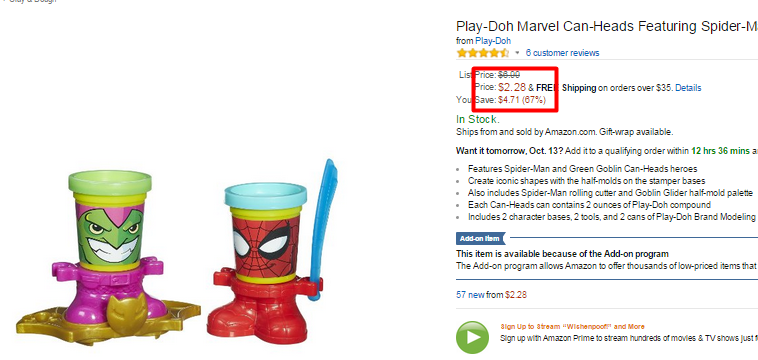758x360 pixels.
Task: Click the gold Goblin Glider palette in image
Action: (107, 319)
